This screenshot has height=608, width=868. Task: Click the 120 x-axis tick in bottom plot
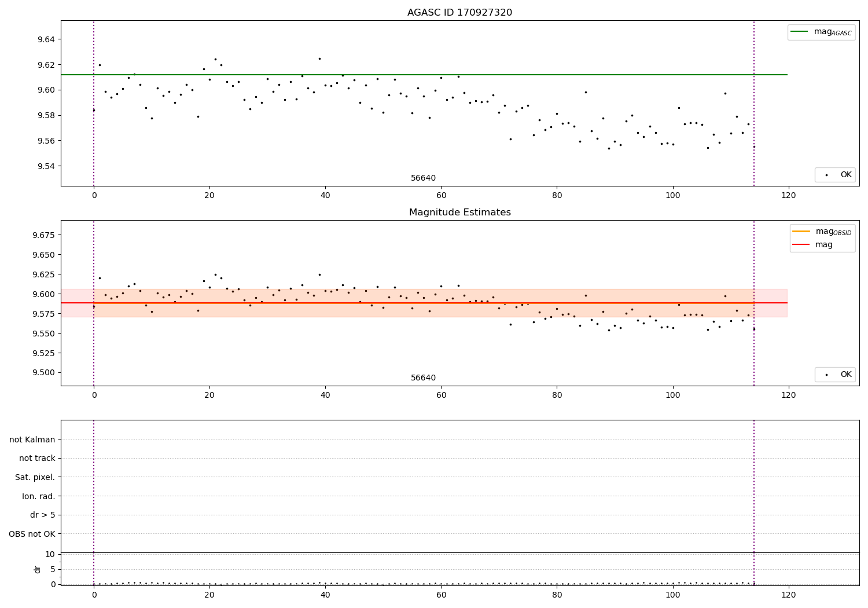[788, 595]
